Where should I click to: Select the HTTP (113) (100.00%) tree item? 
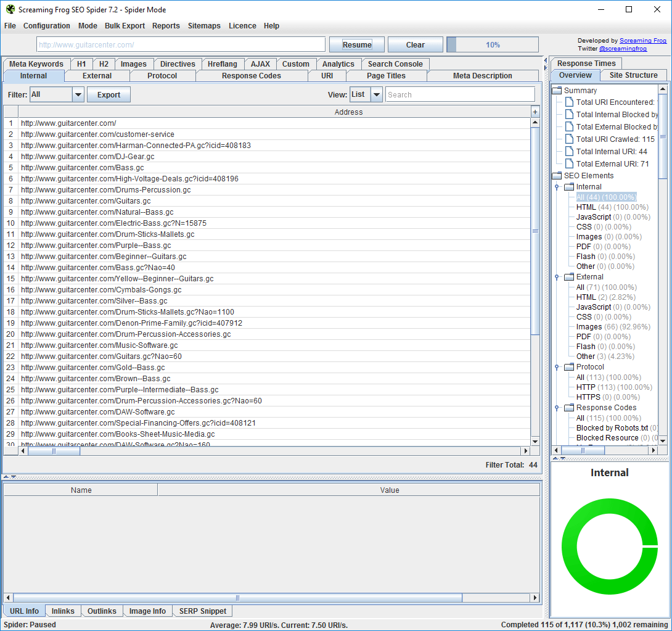(x=613, y=387)
